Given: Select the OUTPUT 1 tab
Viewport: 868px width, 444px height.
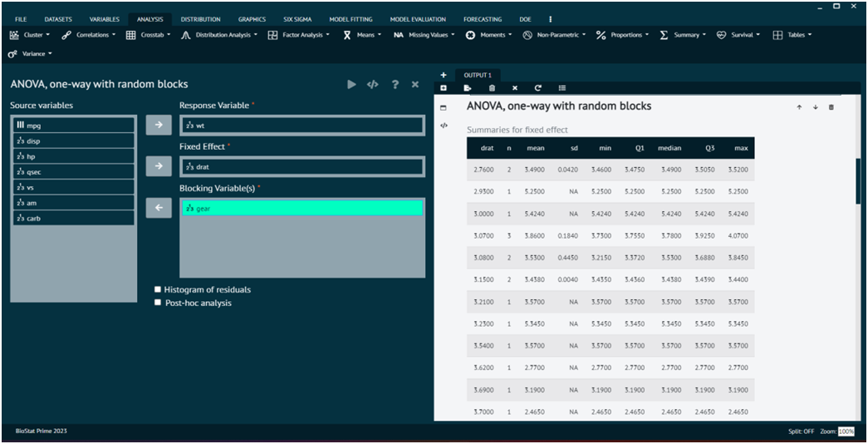Looking at the screenshot, I should (478, 76).
